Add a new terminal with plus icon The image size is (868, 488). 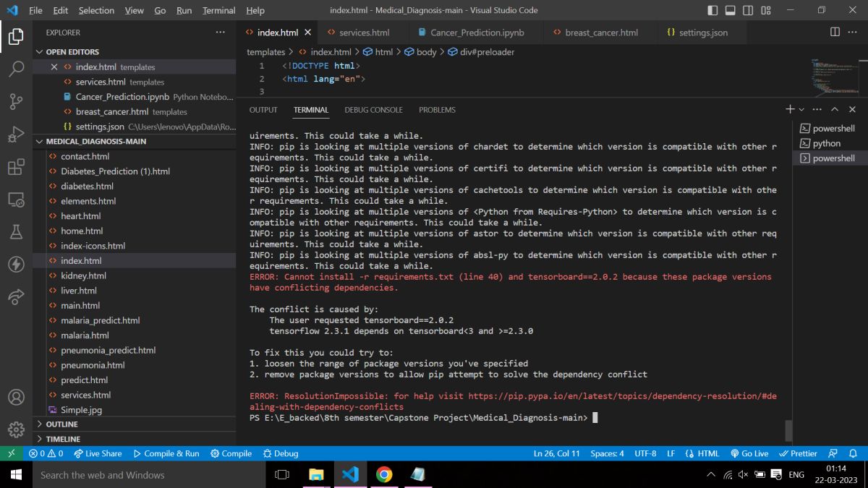790,109
